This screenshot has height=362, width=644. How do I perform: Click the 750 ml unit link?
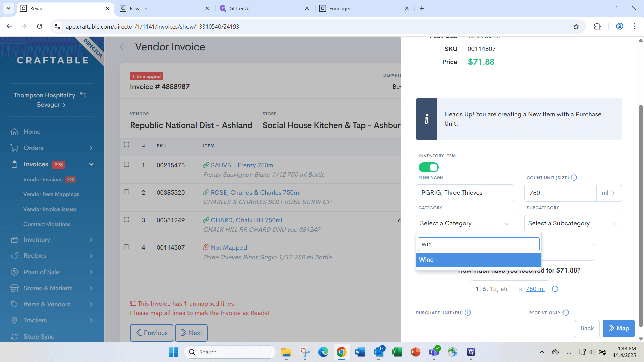(535, 289)
